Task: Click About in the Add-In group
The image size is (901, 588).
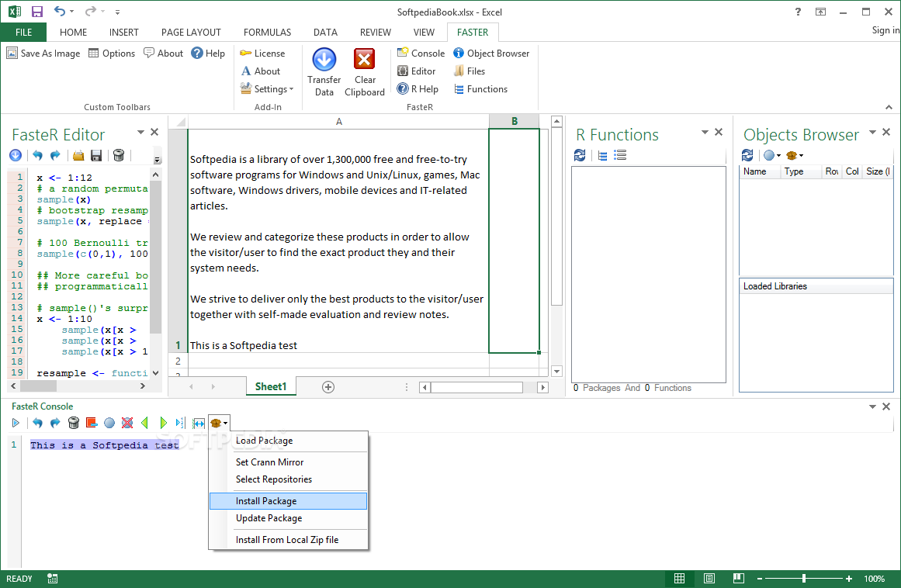Action: coord(261,71)
